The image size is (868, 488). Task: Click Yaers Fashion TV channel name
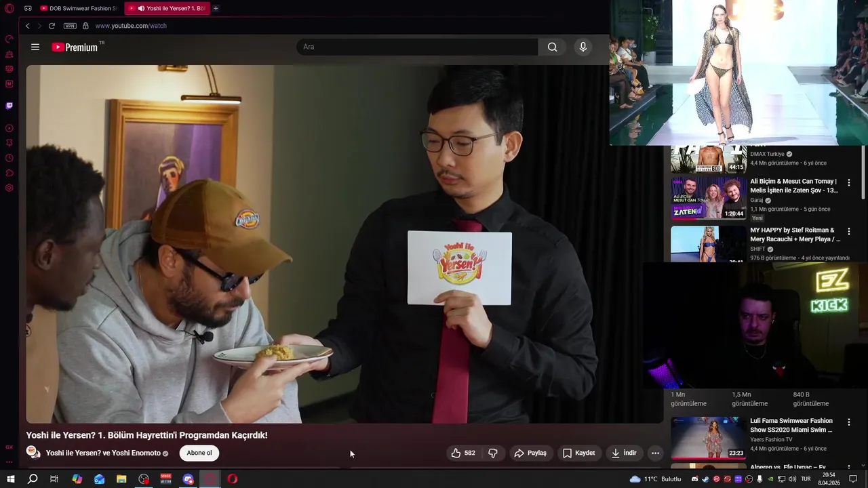click(x=771, y=439)
